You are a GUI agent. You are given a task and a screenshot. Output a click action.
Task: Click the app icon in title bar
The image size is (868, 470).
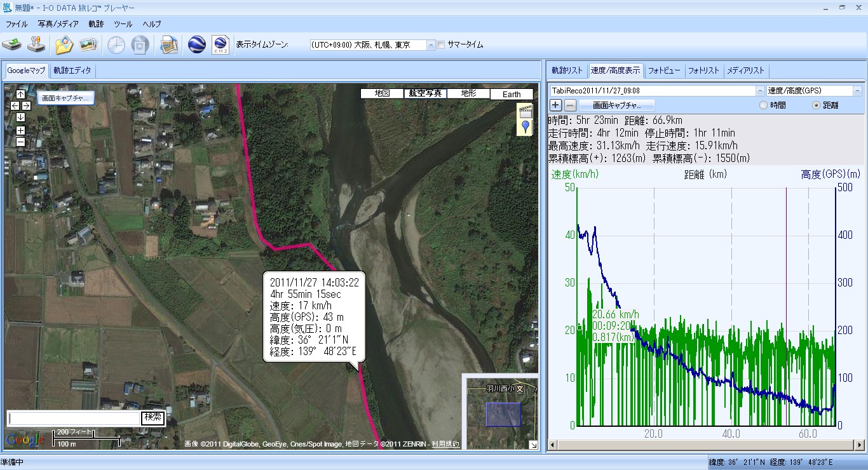pos(6,7)
